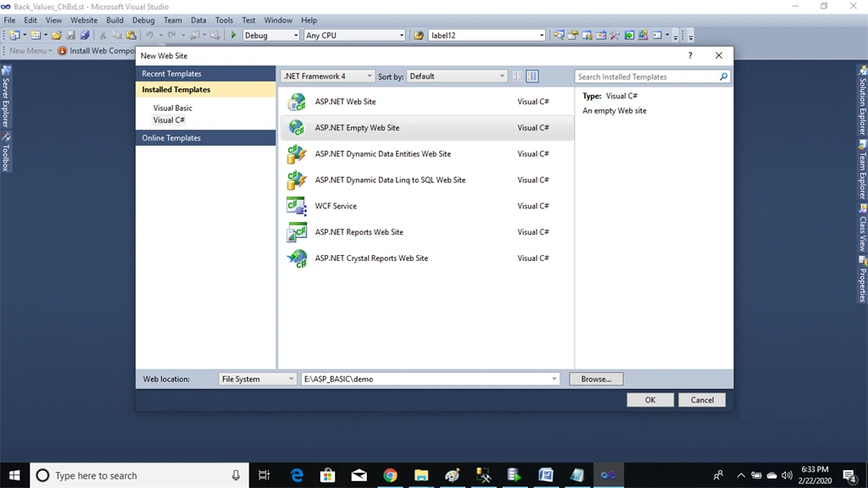Image resolution: width=868 pixels, height=488 pixels.
Task: Click the Undo arrow in the toolbar
Action: 149,36
